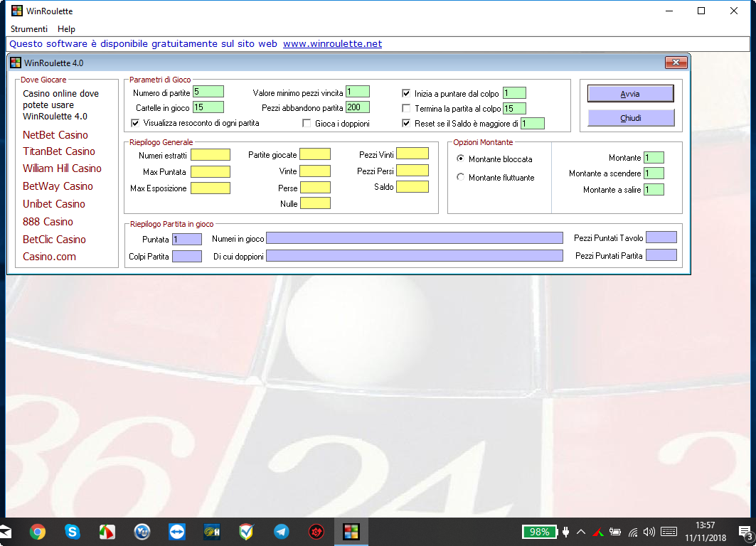Open the 888 Casino link
The image size is (756, 546).
(x=48, y=222)
